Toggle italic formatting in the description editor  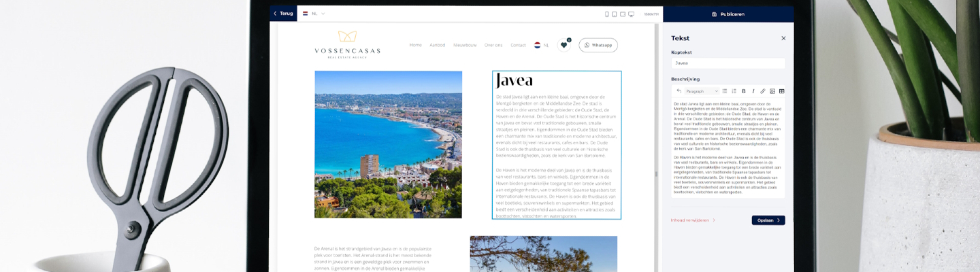(753, 91)
